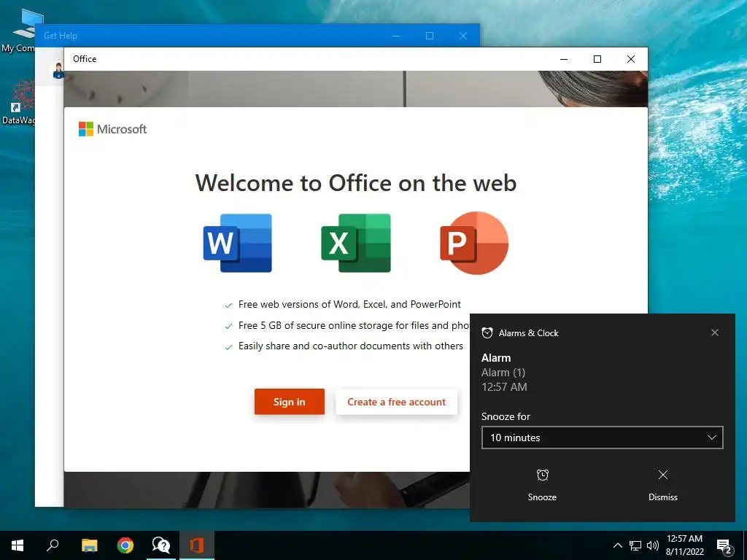
Task: Open File Explorer from taskbar
Action: click(89, 545)
